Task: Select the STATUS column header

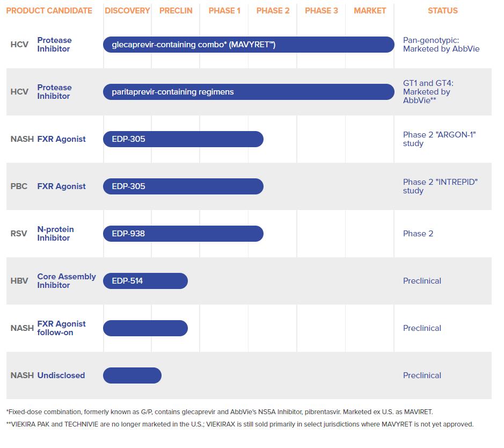Action: tap(443, 11)
